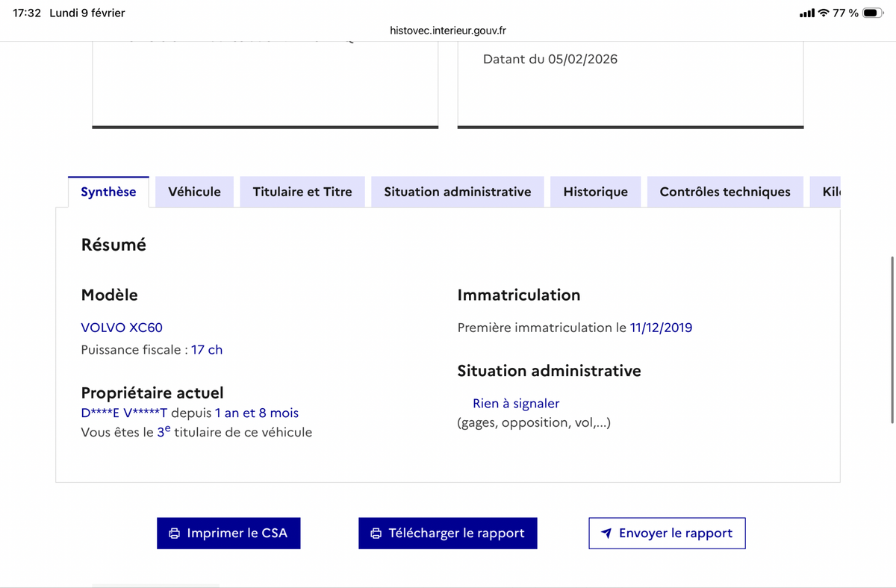Tap the battery icon in the status bar

[873, 13]
